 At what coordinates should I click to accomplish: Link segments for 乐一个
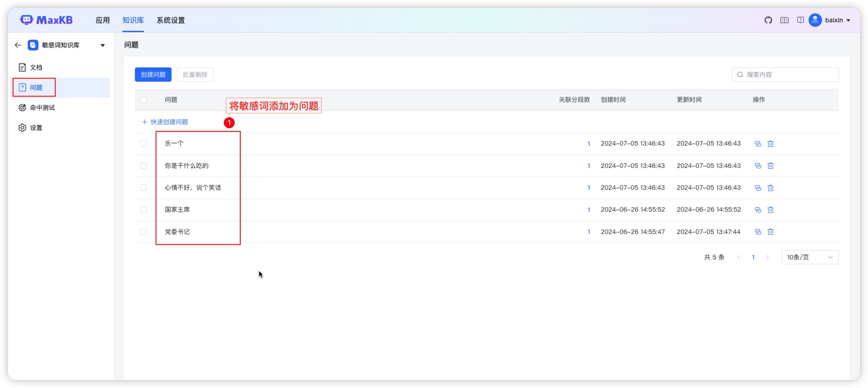(x=758, y=144)
